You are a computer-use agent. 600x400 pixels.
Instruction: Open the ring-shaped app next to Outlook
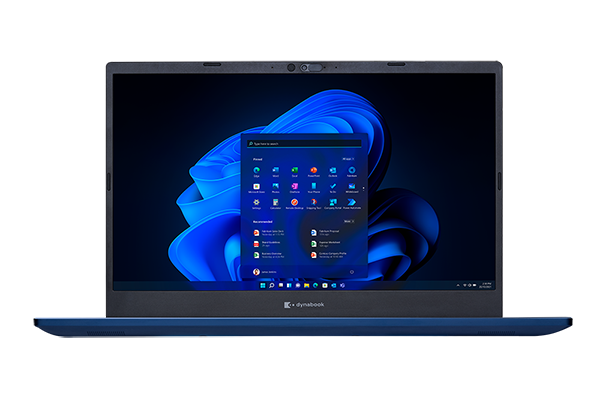click(x=352, y=171)
